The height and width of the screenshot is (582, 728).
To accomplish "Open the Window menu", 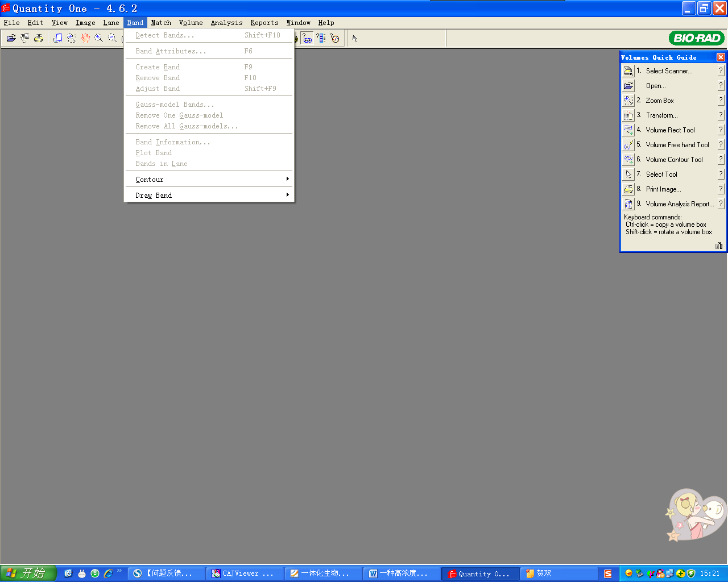I will tap(299, 23).
